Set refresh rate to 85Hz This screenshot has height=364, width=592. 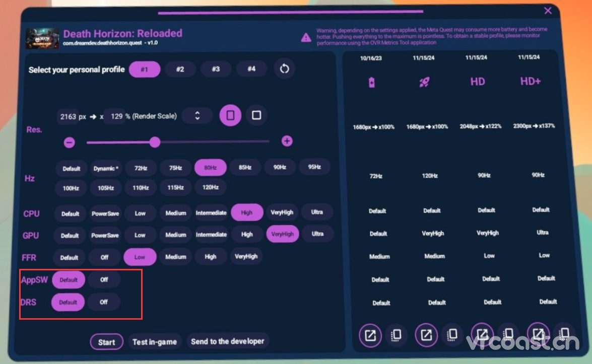coord(245,167)
